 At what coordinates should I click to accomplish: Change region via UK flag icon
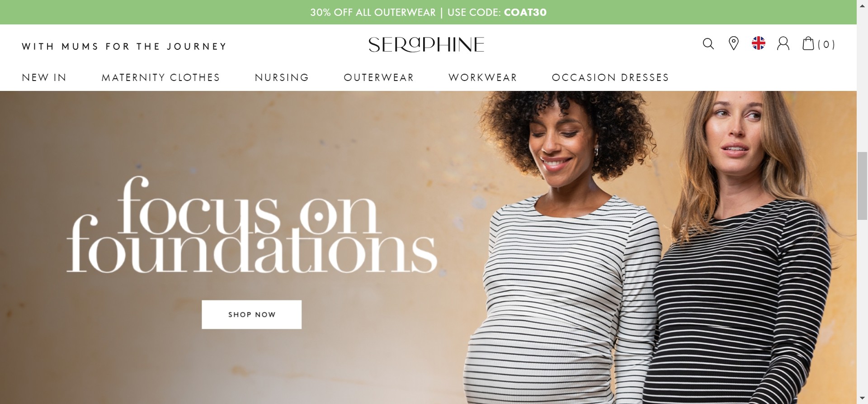point(758,43)
